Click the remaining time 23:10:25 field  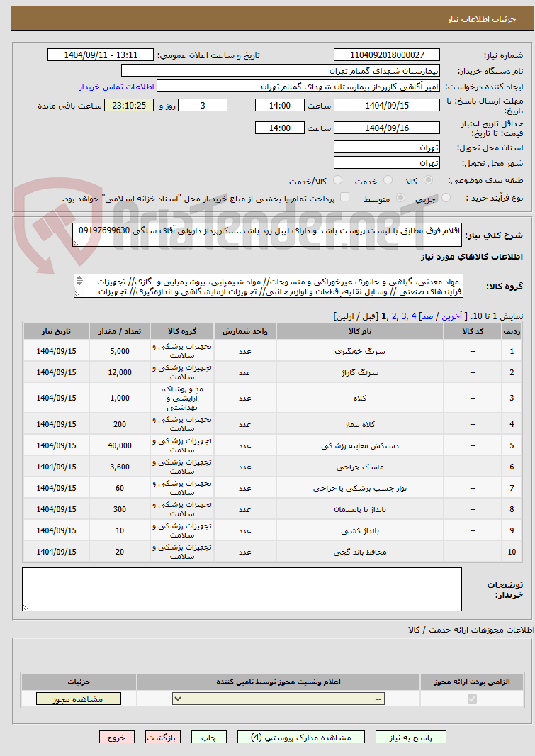[x=128, y=105]
